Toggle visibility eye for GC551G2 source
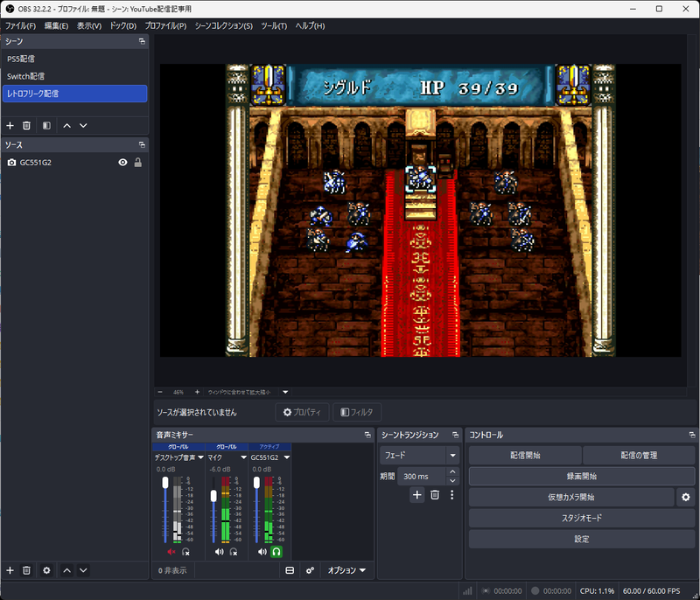This screenshot has width=700, height=600. point(122,163)
